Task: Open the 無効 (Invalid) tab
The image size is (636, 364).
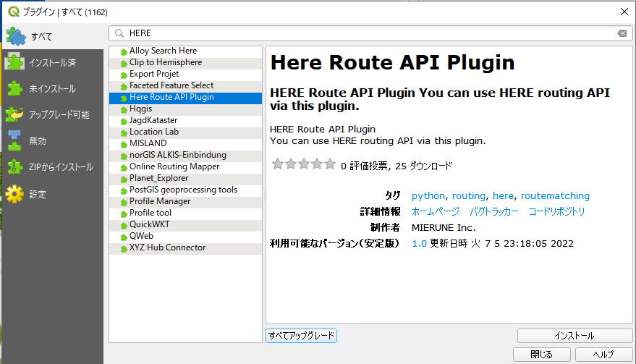Action: pyautogui.click(x=53, y=141)
